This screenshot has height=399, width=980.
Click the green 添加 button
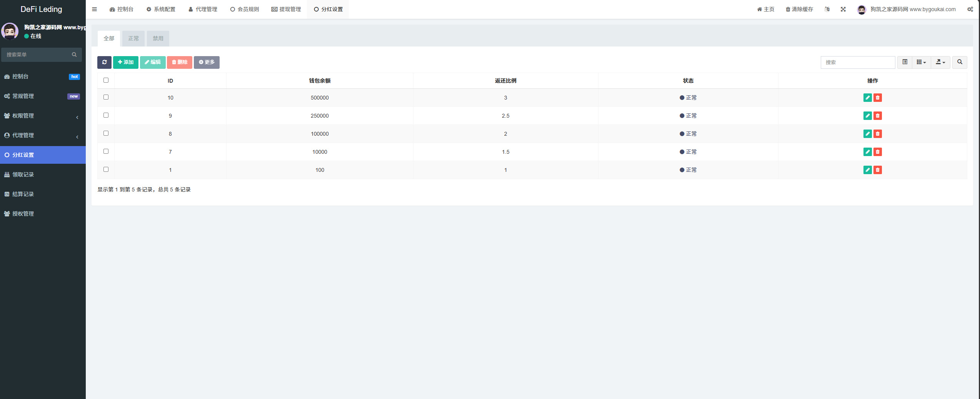click(126, 62)
